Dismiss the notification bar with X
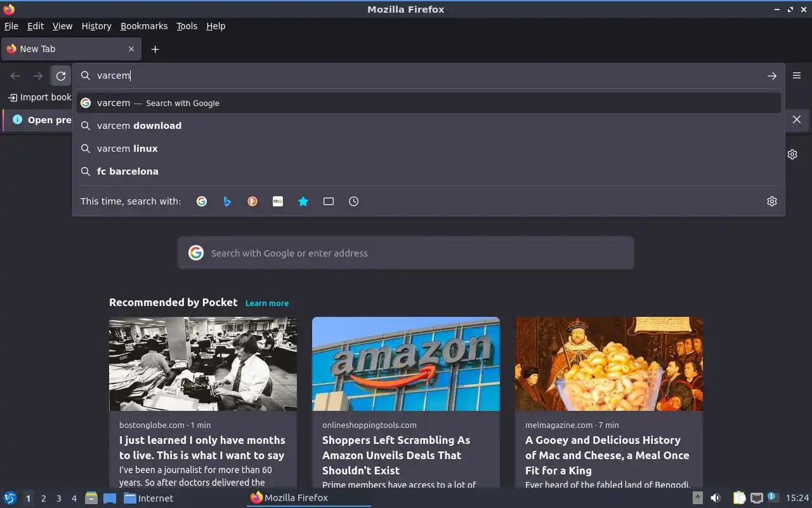Viewport: 812px width, 508px height. click(x=797, y=119)
